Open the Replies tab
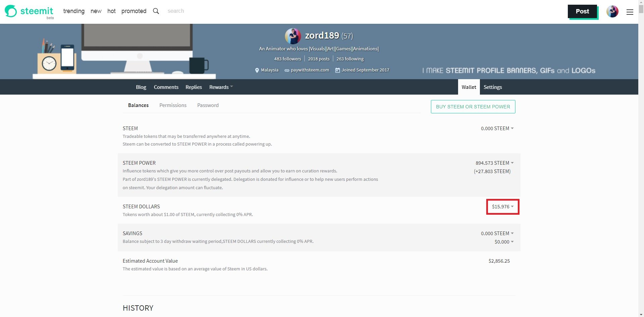 pos(194,87)
